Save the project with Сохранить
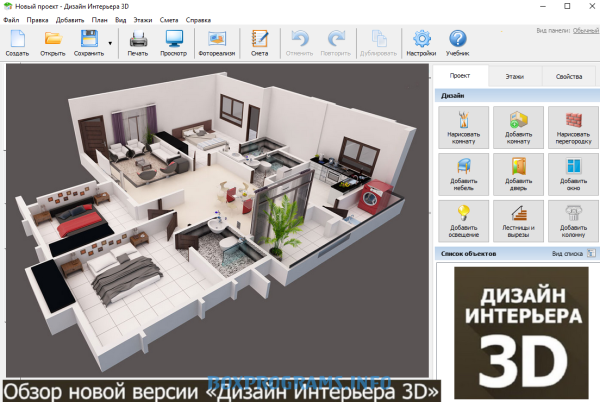 pyautogui.click(x=89, y=43)
